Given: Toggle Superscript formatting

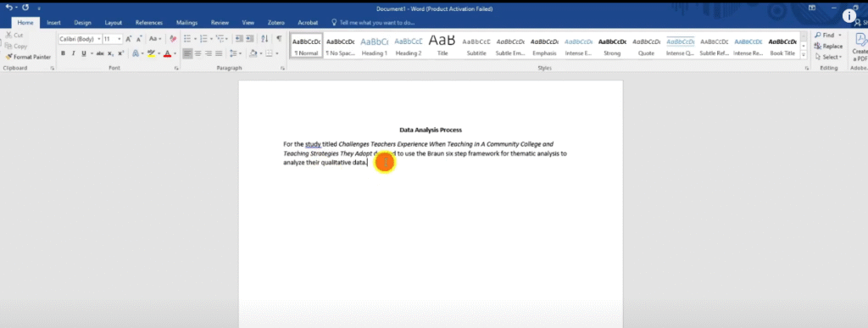Looking at the screenshot, I should (x=120, y=53).
